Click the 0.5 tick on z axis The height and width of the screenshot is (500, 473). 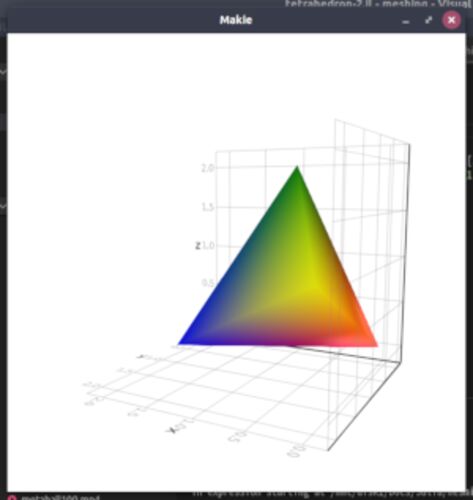207,283
